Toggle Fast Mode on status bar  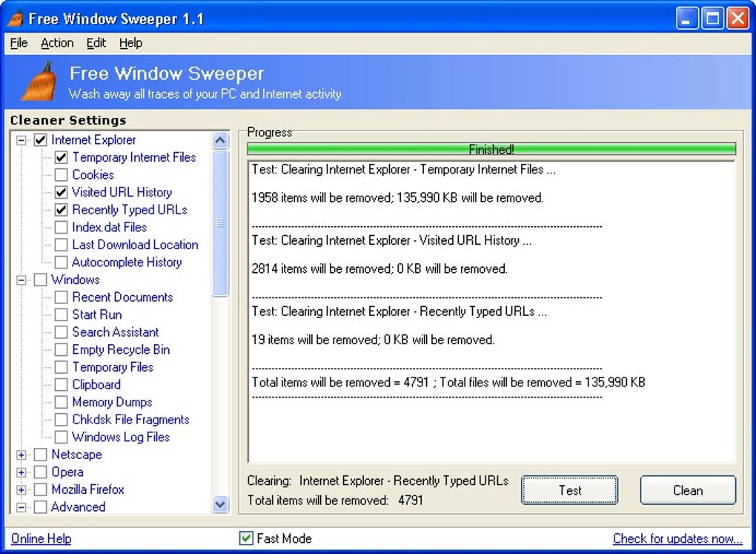(245, 538)
